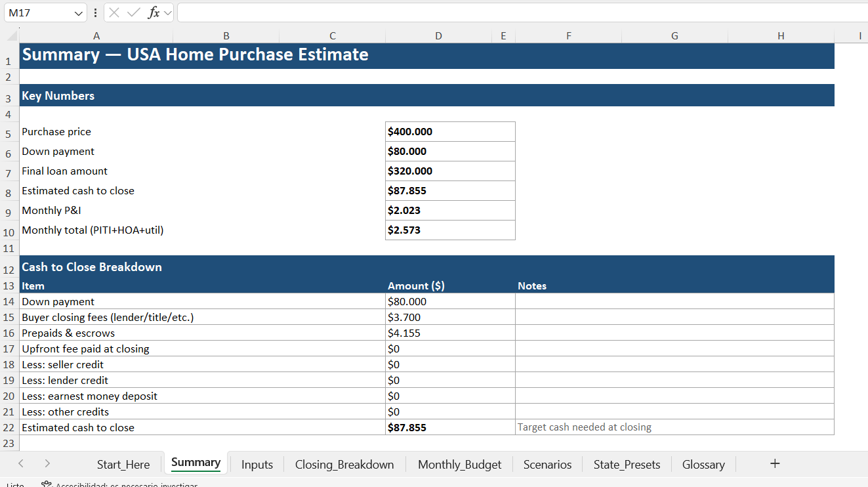Screen dimensions: 868x487
Task: Click the three-dot handle beside the Name Box
Action: click(96, 12)
